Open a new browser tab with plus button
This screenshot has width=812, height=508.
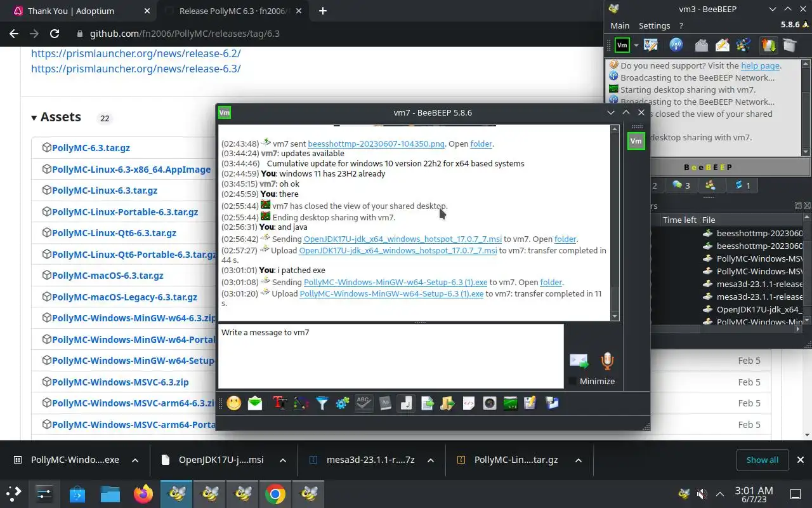[322, 11]
